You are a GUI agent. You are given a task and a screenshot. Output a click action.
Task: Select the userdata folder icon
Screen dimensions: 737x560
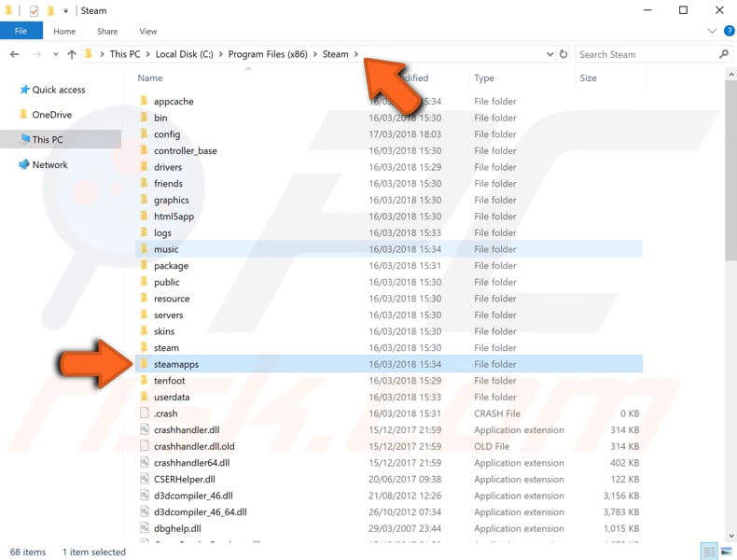tap(145, 397)
